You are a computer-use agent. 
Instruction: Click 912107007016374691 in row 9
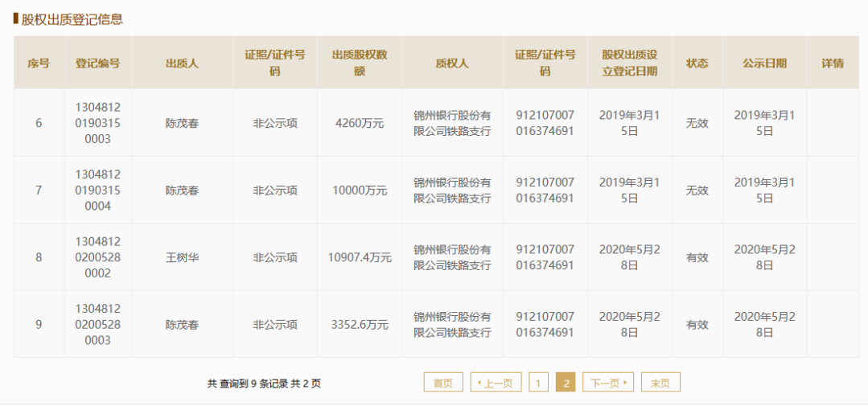[545, 325]
